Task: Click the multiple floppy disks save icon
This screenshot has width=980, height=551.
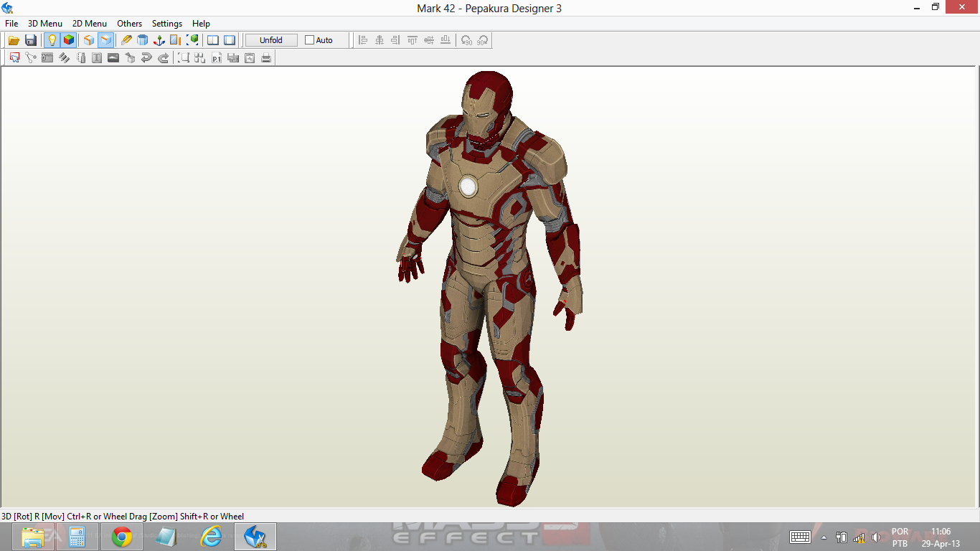Action: [x=233, y=57]
